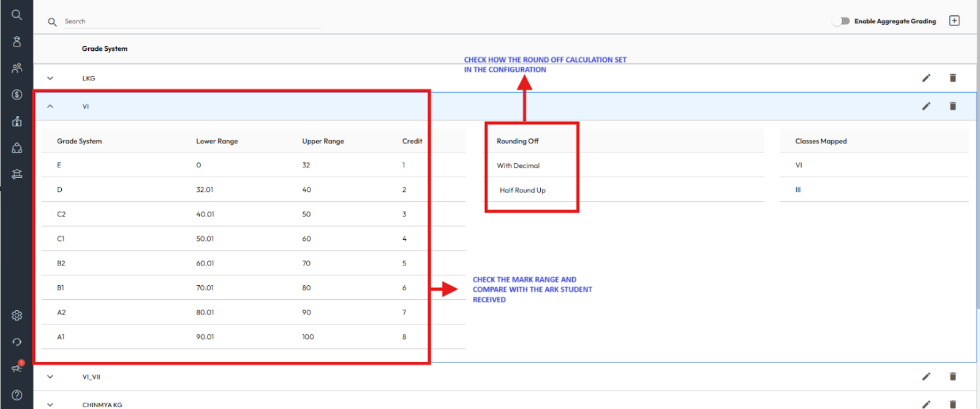Image resolution: width=980 pixels, height=409 pixels.
Task: Click the graduation cap sidebar icon
Action: tap(17, 174)
